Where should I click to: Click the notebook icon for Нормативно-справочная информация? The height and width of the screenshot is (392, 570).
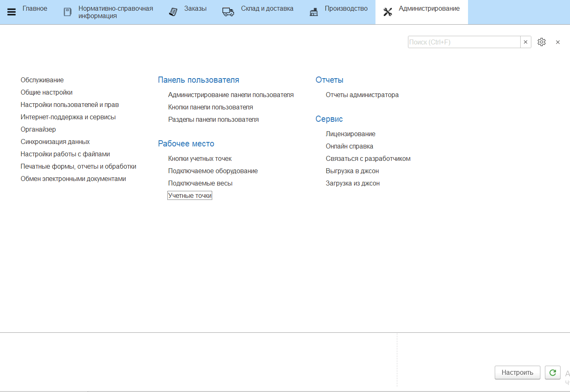(x=67, y=12)
